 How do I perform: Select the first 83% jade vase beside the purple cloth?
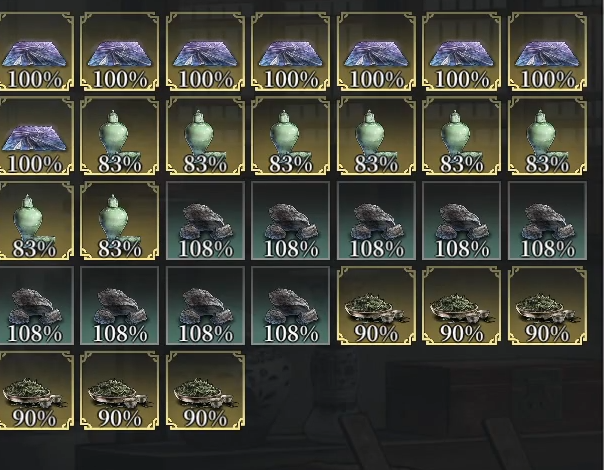point(119,136)
